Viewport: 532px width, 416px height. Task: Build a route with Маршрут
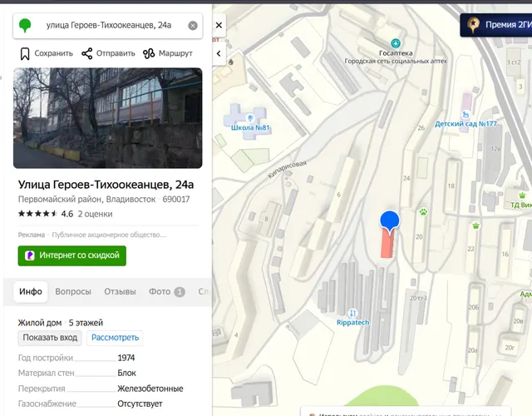[x=168, y=53]
